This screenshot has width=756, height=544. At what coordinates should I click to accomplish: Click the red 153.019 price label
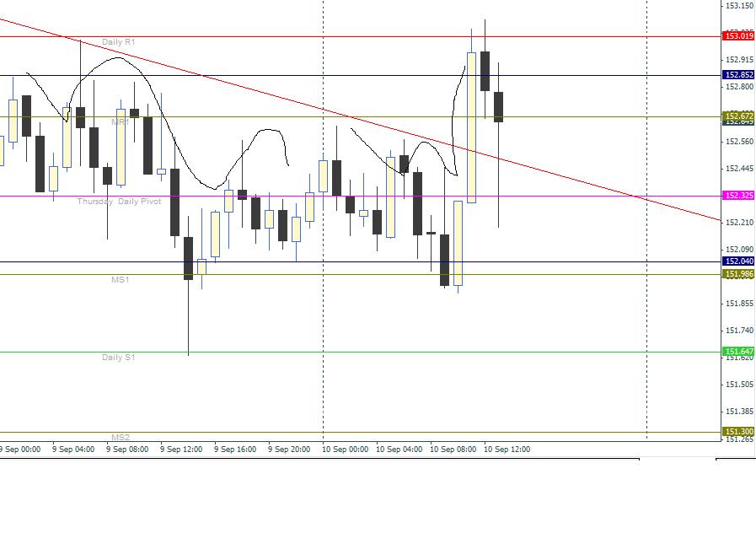point(738,35)
